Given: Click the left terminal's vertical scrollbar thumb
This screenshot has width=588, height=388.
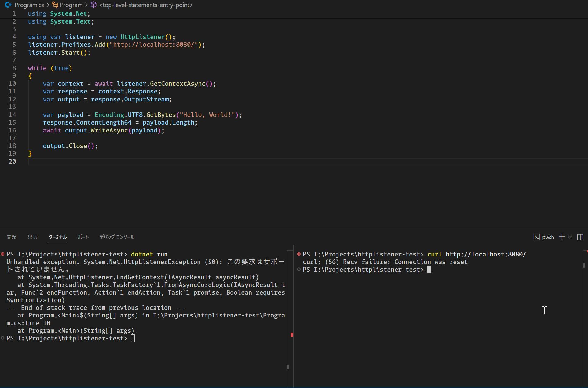Looking at the screenshot, I should coord(288,367).
